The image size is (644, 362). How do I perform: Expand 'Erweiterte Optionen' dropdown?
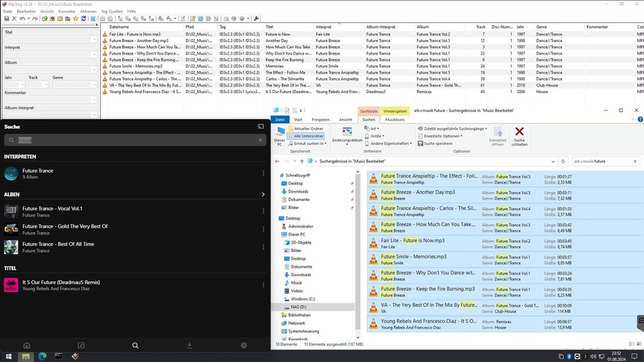(x=442, y=136)
